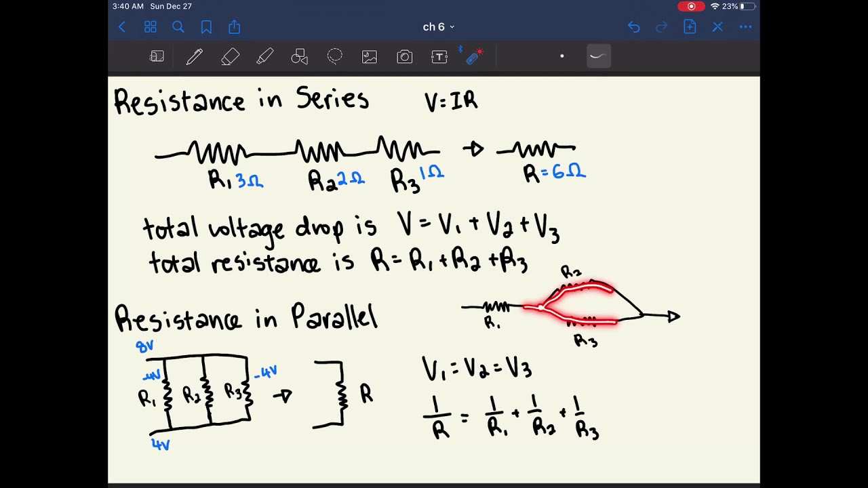
Task: Select the Text box tool
Action: pyautogui.click(x=439, y=57)
